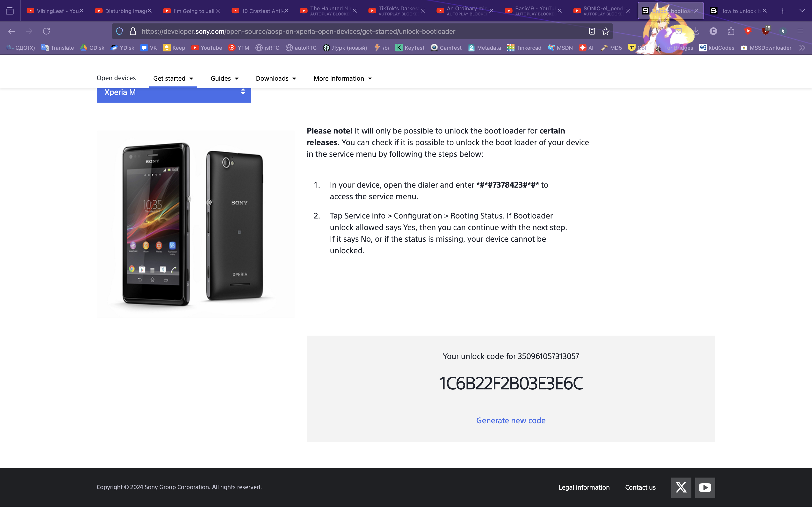Open the extensions puzzle icon

coord(731,31)
